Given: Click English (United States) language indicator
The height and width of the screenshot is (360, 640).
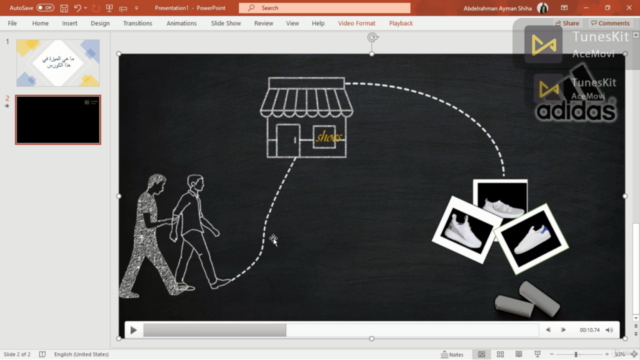Looking at the screenshot, I should tap(81, 354).
